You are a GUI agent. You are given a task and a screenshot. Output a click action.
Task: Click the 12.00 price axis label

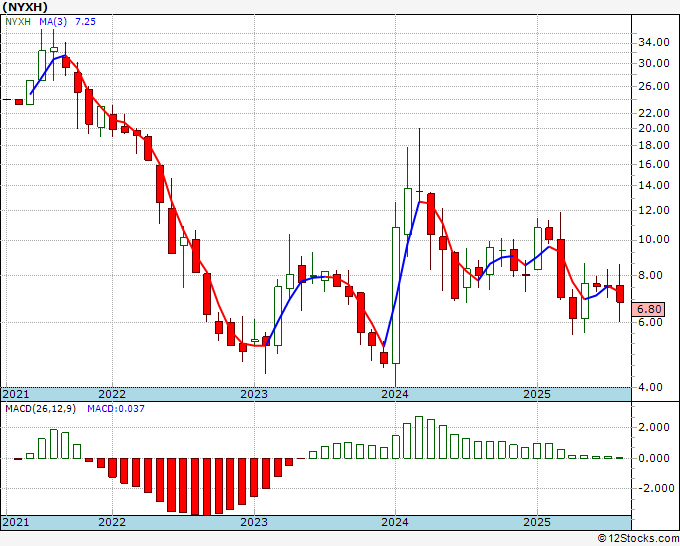pyautogui.click(x=654, y=210)
